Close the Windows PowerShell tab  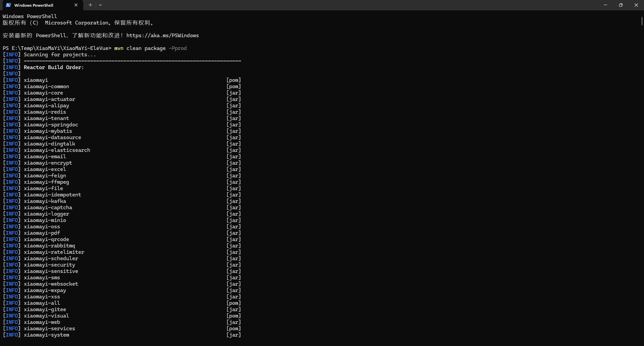(x=76, y=5)
